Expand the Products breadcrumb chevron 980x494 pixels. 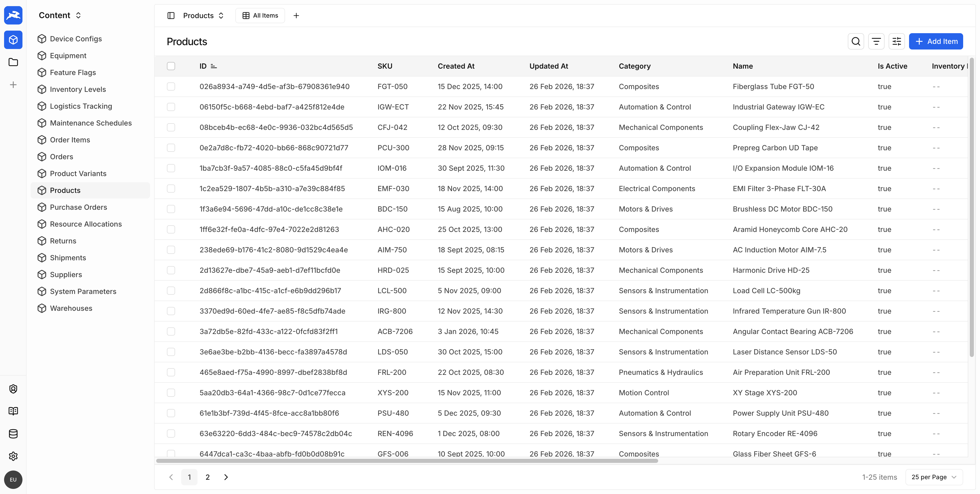(x=221, y=16)
